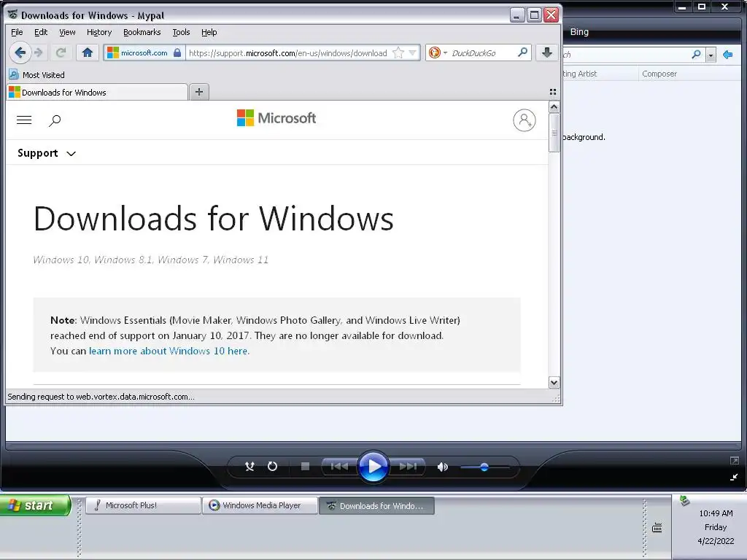Open the View menu
The width and height of the screenshot is (747, 560).
click(x=67, y=32)
